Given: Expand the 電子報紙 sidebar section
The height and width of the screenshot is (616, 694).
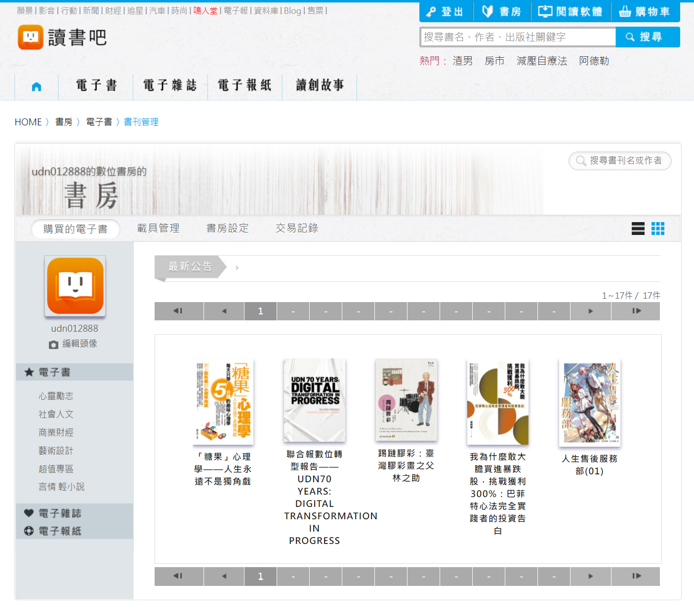Looking at the screenshot, I should (60, 531).
